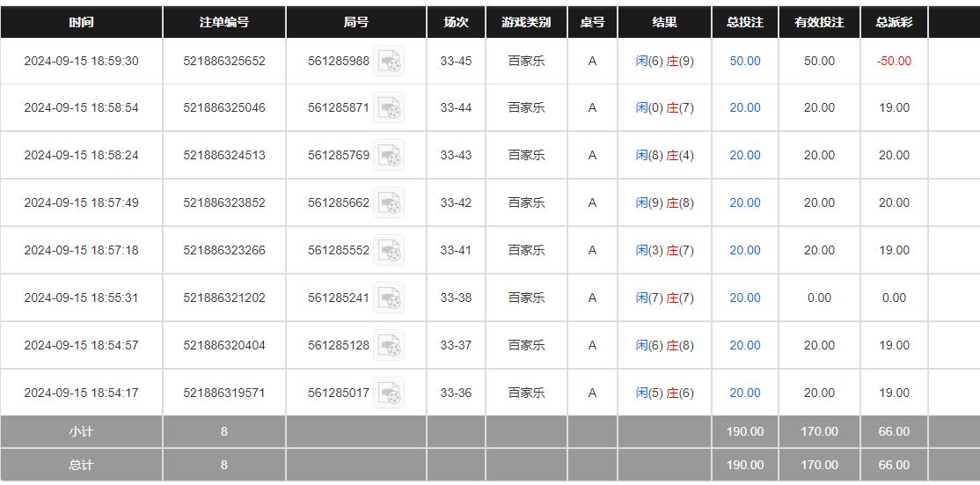The height and width of the screenshot is (485, 980).
Task: Open replay icon beside round 561285241
Action: click(389, 298)
